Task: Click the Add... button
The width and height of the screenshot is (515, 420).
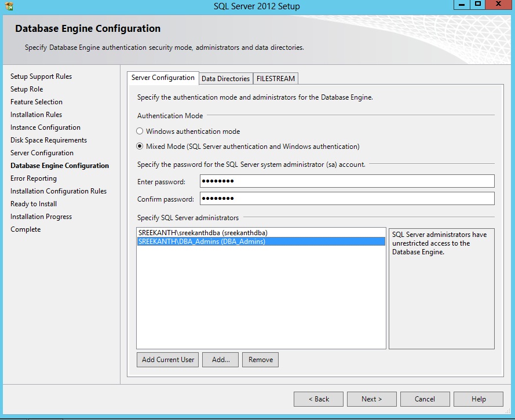Action: (x=221, y=360)
